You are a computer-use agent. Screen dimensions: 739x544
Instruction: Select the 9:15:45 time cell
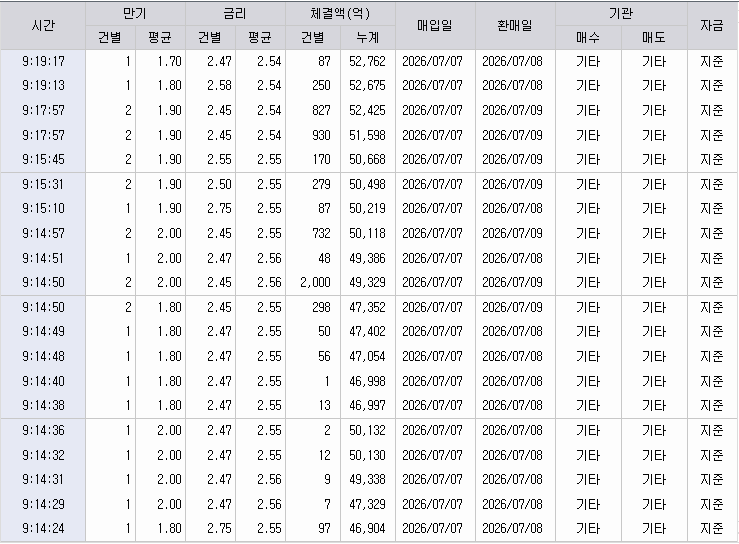tap(43, 159)
